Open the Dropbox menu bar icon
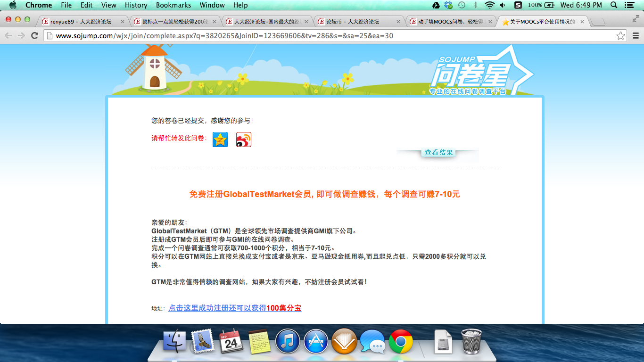 point(448,5)
